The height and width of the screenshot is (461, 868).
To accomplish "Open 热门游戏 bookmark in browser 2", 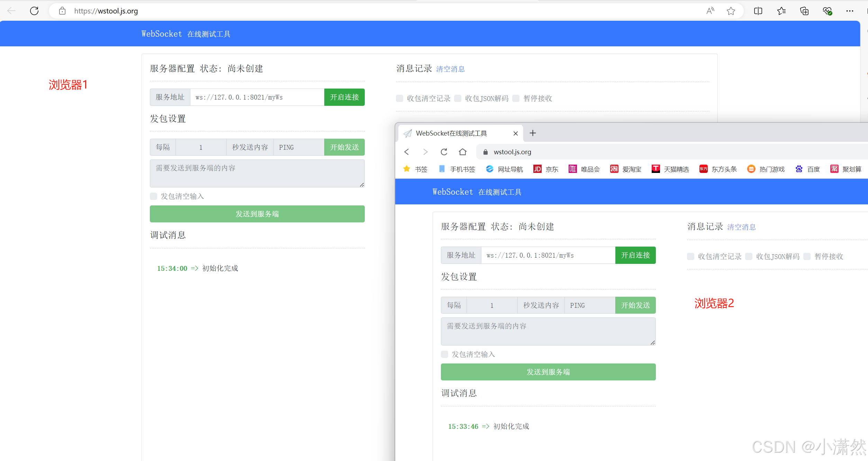I will click(x=766, y=169).
